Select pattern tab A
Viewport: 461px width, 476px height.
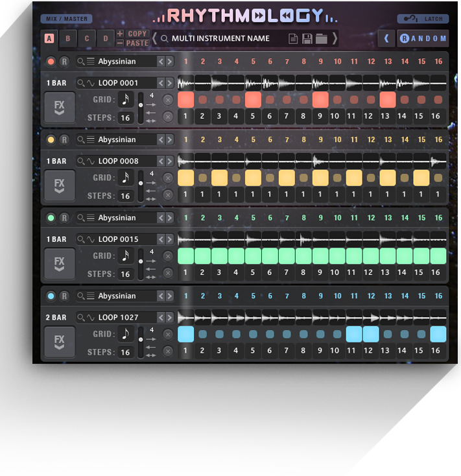[x=49, y=38]
